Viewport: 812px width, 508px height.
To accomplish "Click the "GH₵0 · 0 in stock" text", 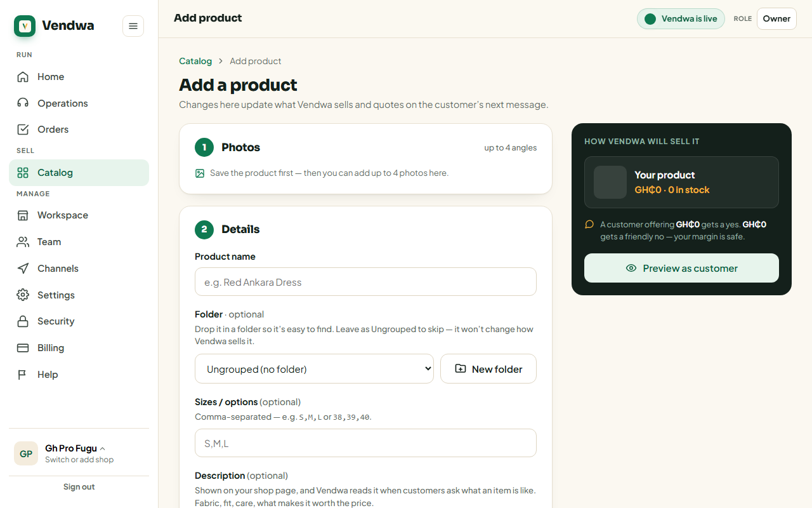I will click(672, 190).
